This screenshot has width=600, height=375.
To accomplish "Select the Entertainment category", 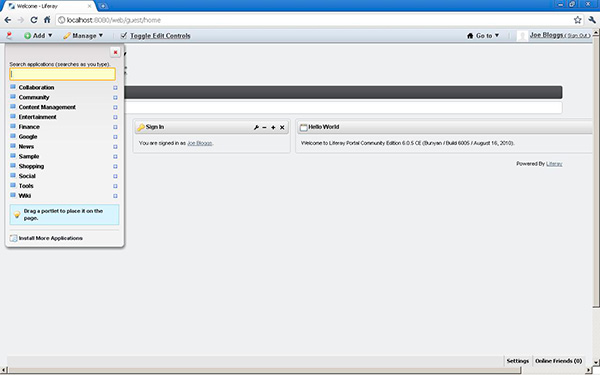I will tap(38, 117).
